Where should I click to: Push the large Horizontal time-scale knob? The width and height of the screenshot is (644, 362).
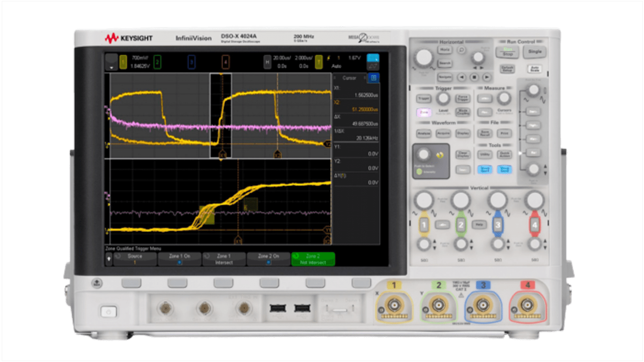pos(424,58)
